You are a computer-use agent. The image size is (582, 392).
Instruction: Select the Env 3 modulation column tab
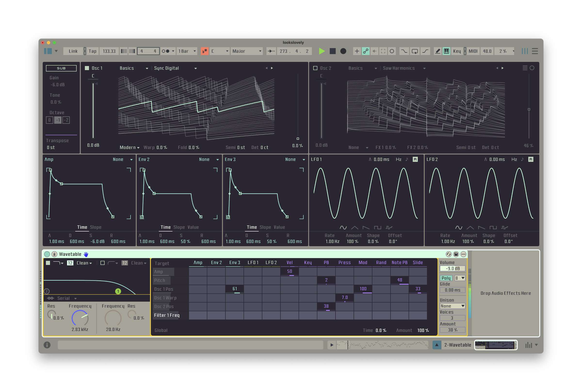pos(234,263)
